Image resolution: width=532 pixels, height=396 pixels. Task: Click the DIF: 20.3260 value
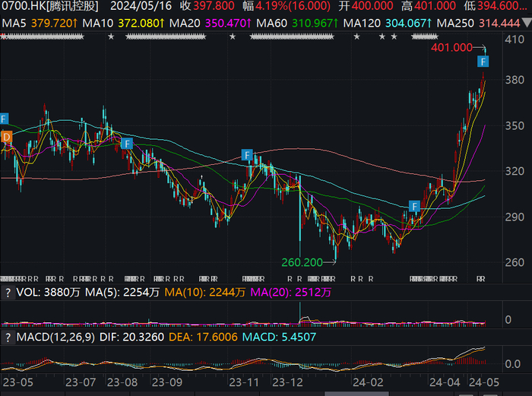click(131, 337)
